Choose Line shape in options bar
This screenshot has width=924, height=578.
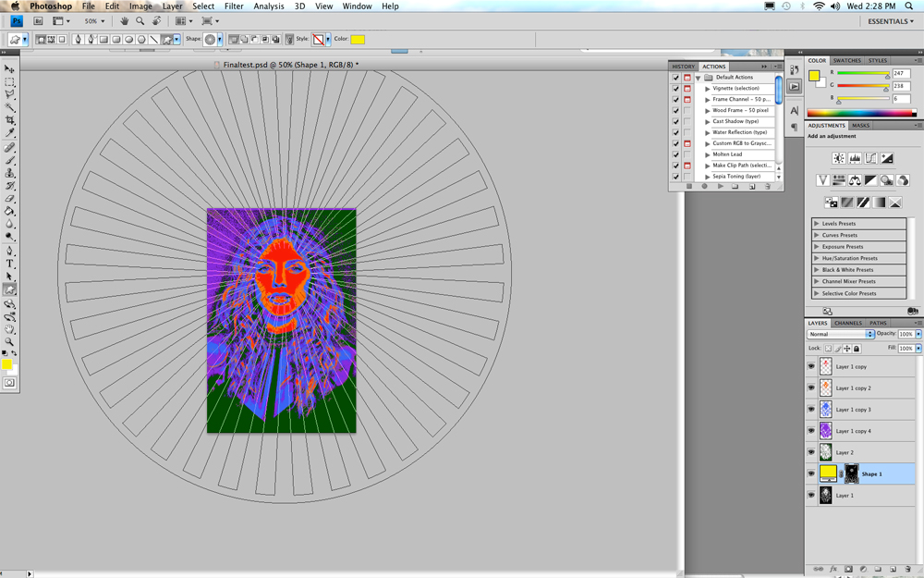coord(153,40)
